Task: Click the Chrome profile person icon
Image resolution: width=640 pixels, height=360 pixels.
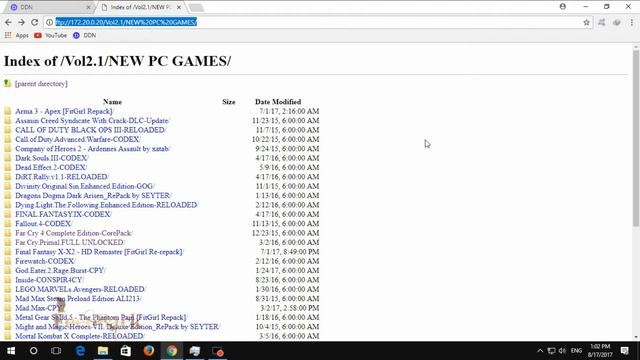Action: pyautogui.click(x=563, y=7)
